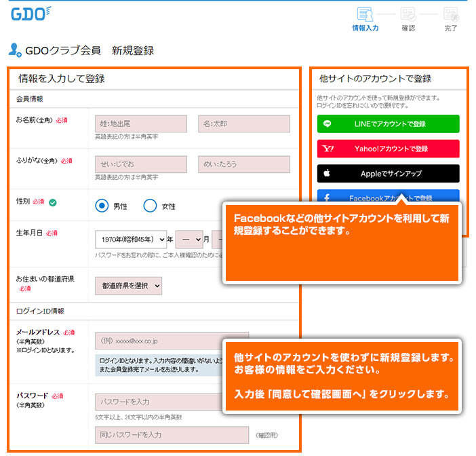Click the GDO logo
The height and width of the screenshot is (456, 476).
pyautogui.click(x=31, y=14)
